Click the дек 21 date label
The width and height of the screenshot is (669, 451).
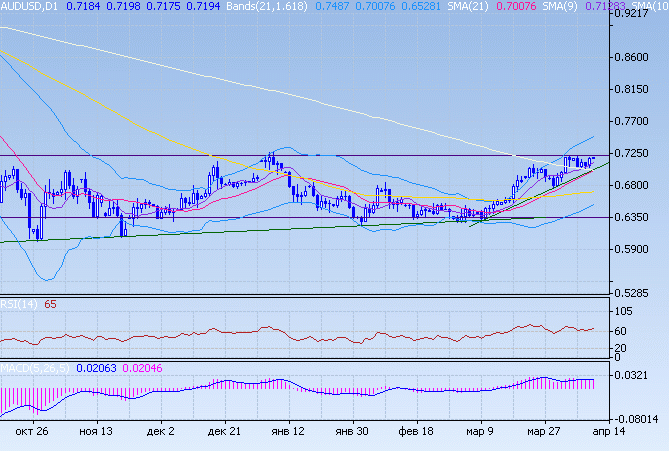click(224, 431)
